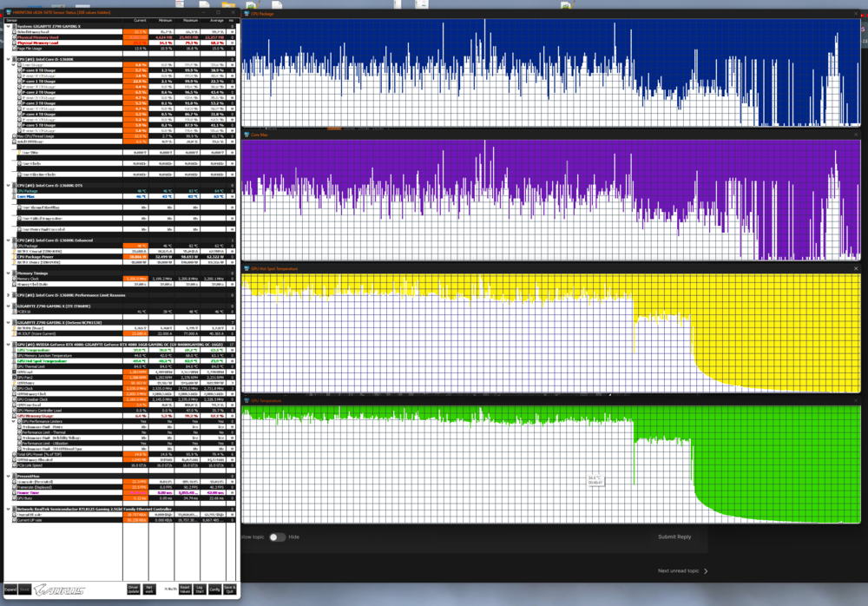The height and width of the screenshot is (606, 868).
Task: Click the Expand button in the HWiNFO footer
Action: [10, 590]
